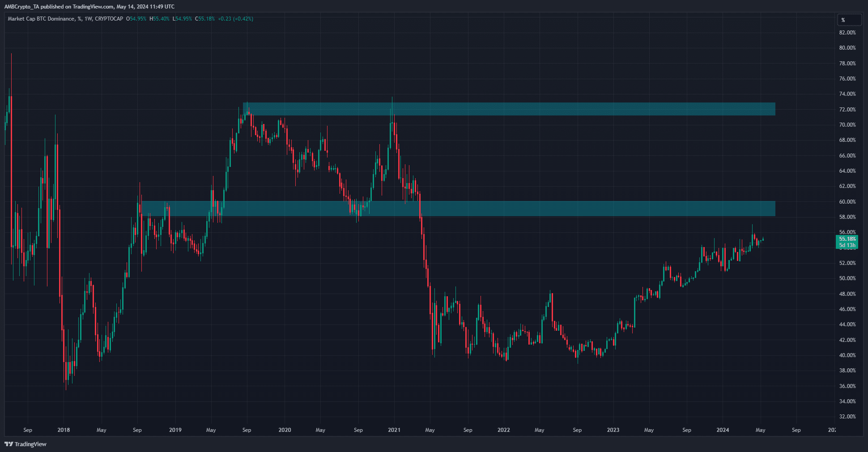Click the 1W interval in the legend

click(x=88, y=19)
